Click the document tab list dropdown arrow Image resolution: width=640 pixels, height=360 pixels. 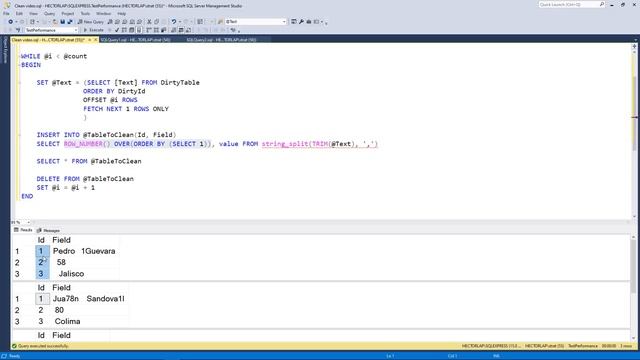pyautogui.click(x=636, y=40)
